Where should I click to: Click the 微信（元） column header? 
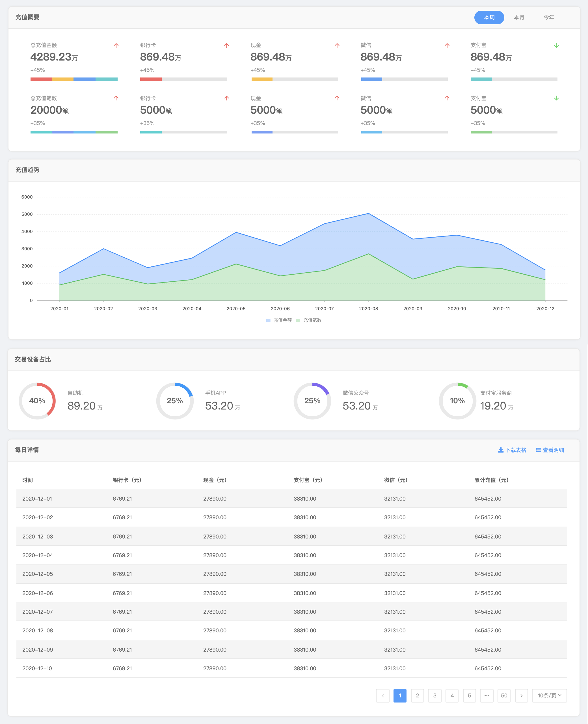coord(395,480)
